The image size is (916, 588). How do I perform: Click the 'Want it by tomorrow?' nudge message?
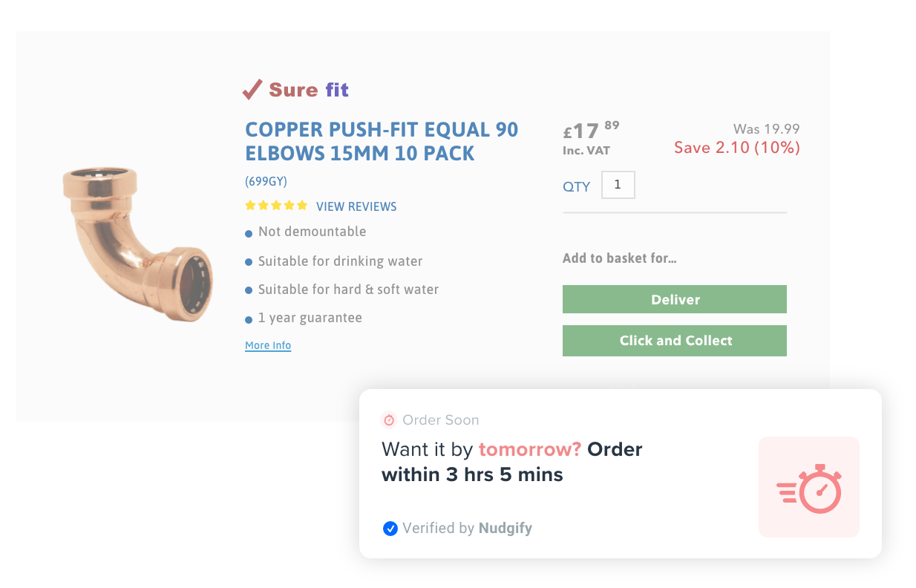coord(511,462)
